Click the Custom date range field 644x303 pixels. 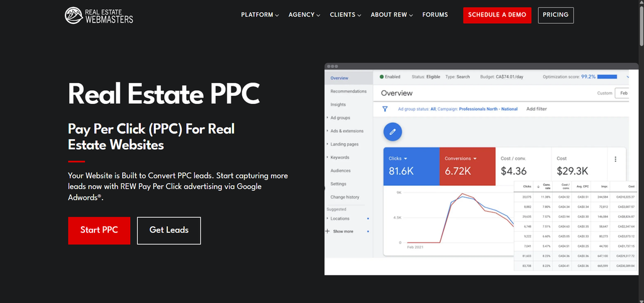621,93
